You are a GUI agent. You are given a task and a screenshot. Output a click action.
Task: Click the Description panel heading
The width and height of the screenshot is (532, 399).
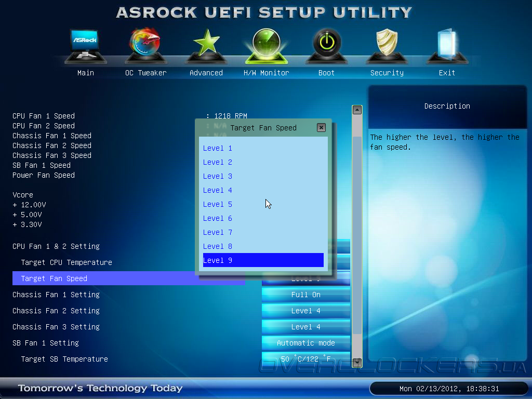coord(447,106)
